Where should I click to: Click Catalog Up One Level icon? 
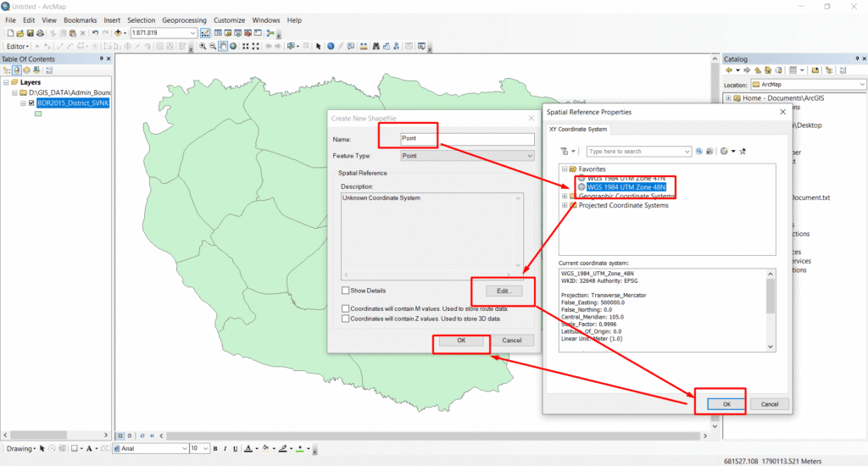[758, 70]
